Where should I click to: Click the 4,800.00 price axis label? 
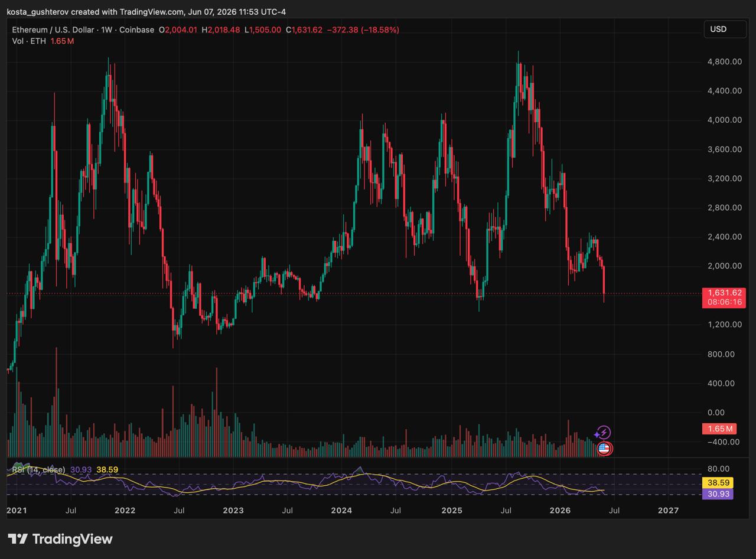tap(725, 61)
